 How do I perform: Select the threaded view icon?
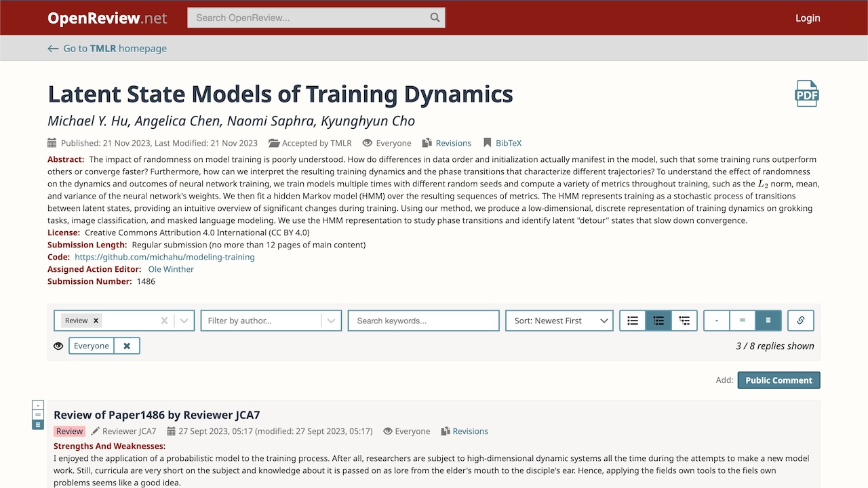[658, 321]
